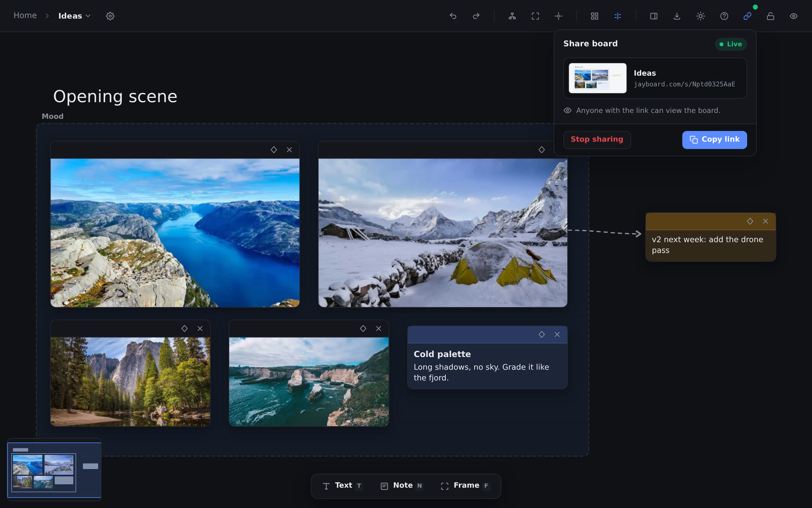The height and width of the screenshot is (508, 812).
Task: Click the diamond icon on drone pass note
Action: (750, 221)
